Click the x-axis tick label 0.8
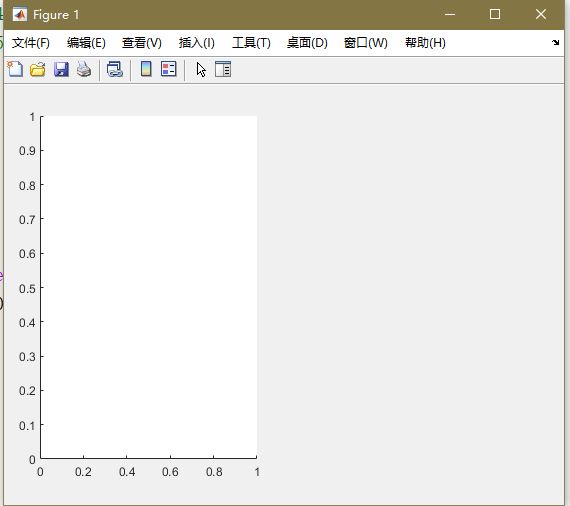Image resolution: width=570 pixels, height=506 pixels. point(214,472)
